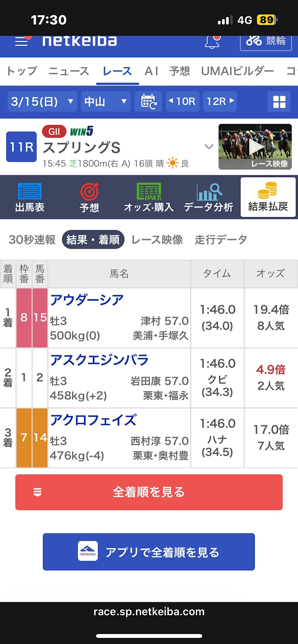Open the grid view icon
The height and width of the screenshot is (644, 298).
(x=279, y=102)
